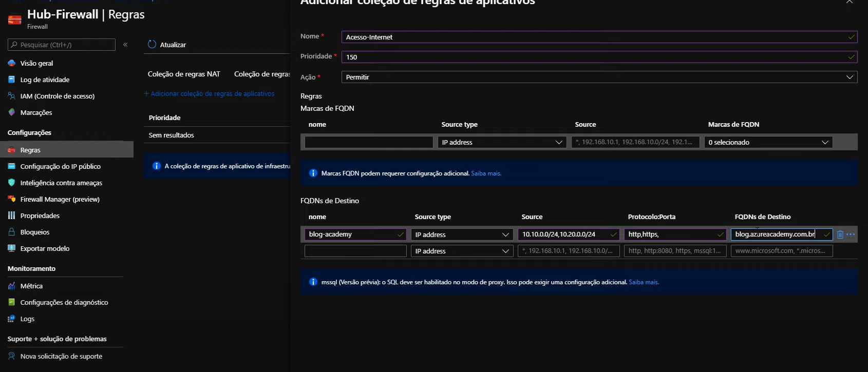Click the Marcações tag icon
The height and width of the screenshot is (372, 868).
coord(11,112)
